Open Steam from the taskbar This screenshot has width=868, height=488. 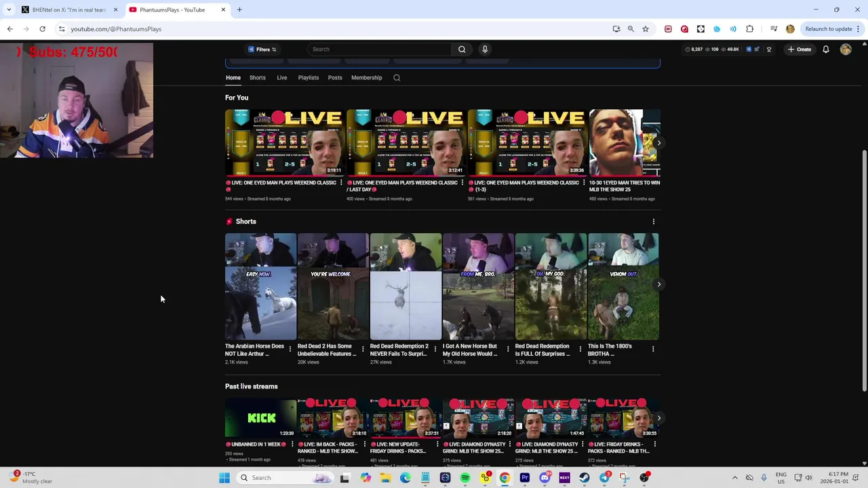pyautogui.click(x=585, y=478)
